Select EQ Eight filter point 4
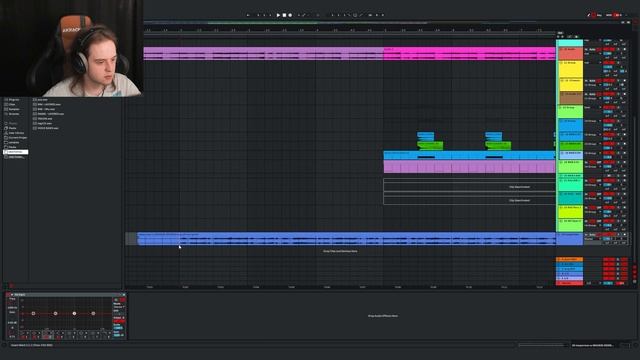Screen dimensions: 640x360 coord(93,313)
